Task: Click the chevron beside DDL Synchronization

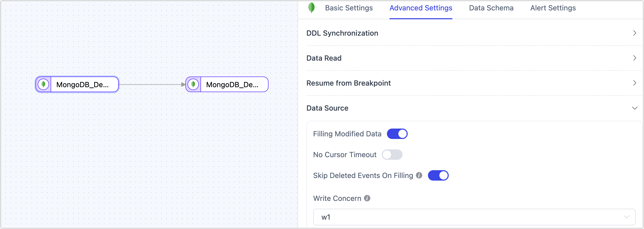Action: tap(635, 33)
